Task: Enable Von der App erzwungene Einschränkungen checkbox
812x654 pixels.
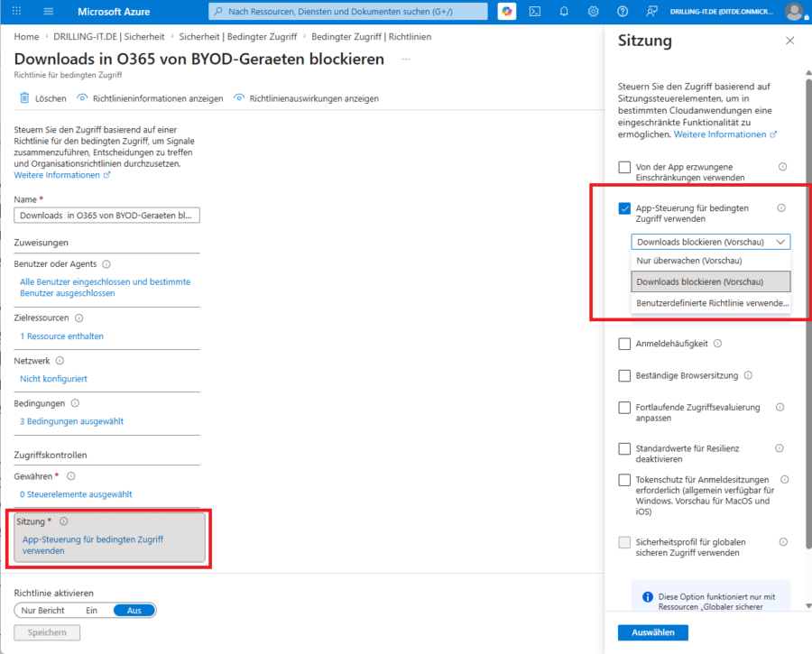Action: [624, 167]
